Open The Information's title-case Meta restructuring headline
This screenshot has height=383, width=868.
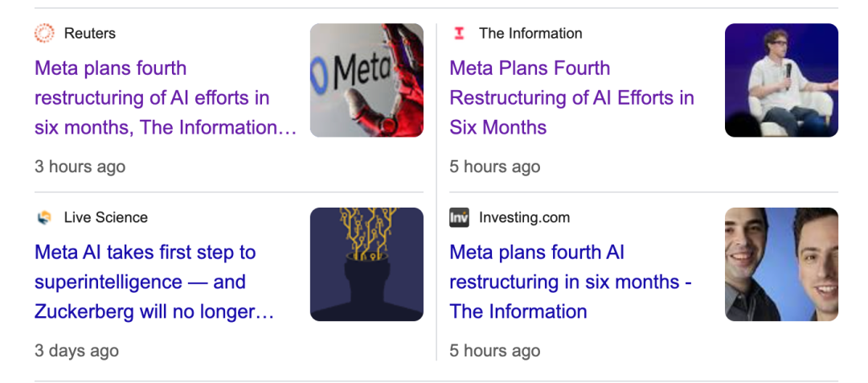click(571, 97)
